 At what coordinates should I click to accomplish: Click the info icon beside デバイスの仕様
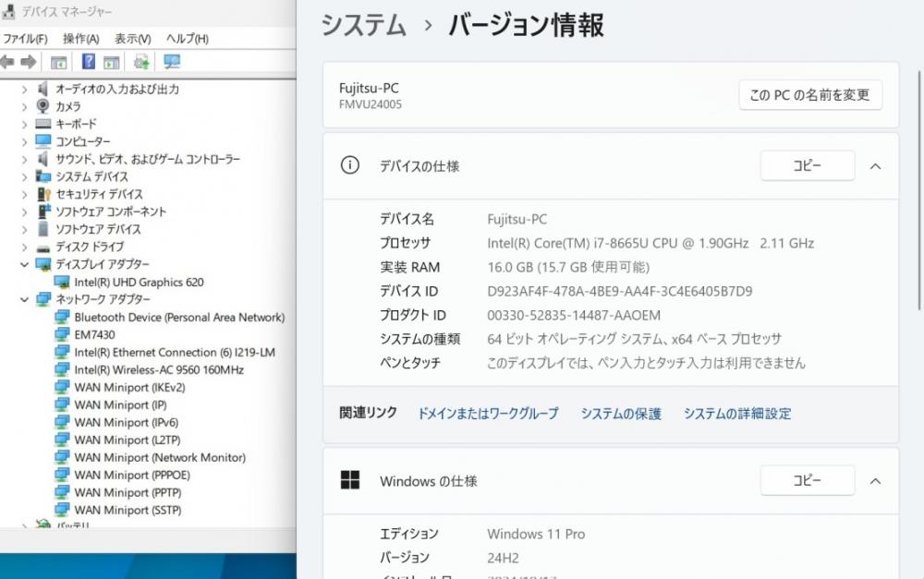pos(350,165)
